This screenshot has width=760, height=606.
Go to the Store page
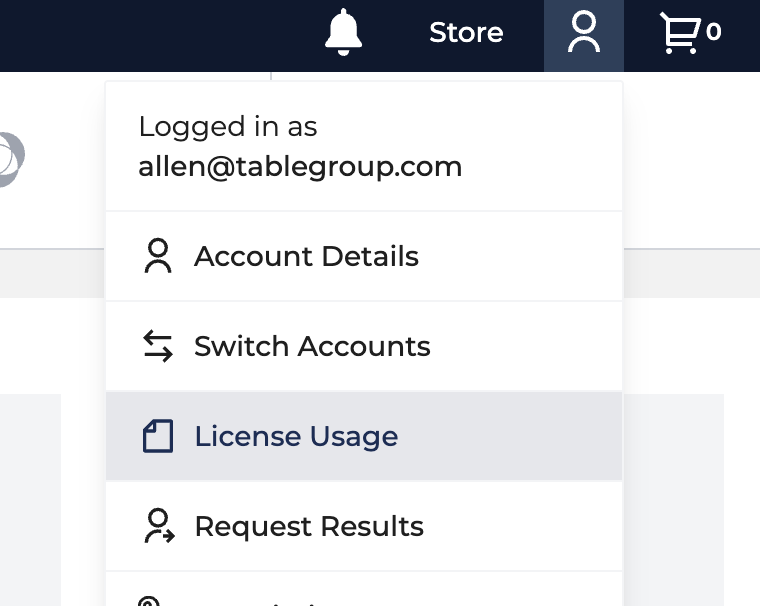click(x=466, y=32)
